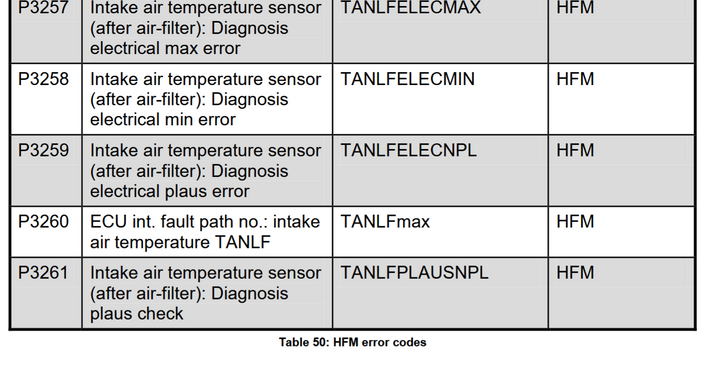Image resolution: width=720 pixels, height=369 pixels.
Task: Click the Table 50: HFM error codes caption
Action: click(353, 342)
